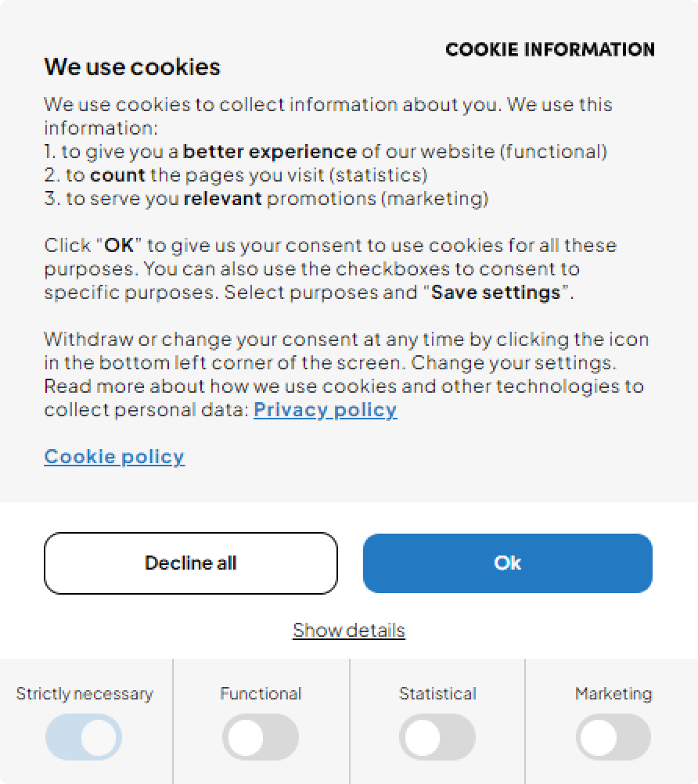Click the bold "better experience" text
The height and width of the screenshot is (784, 698).
pyautogui.click(x=270, y=152)
